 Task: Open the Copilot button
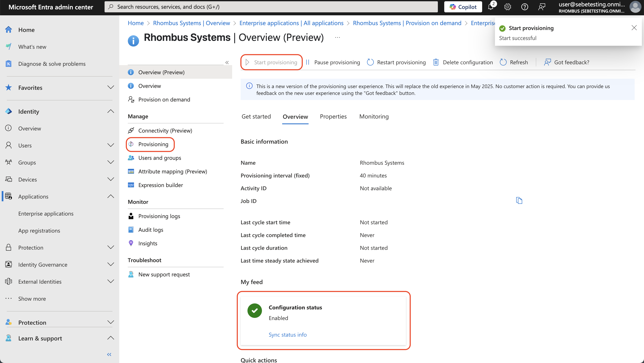(463, 7)
